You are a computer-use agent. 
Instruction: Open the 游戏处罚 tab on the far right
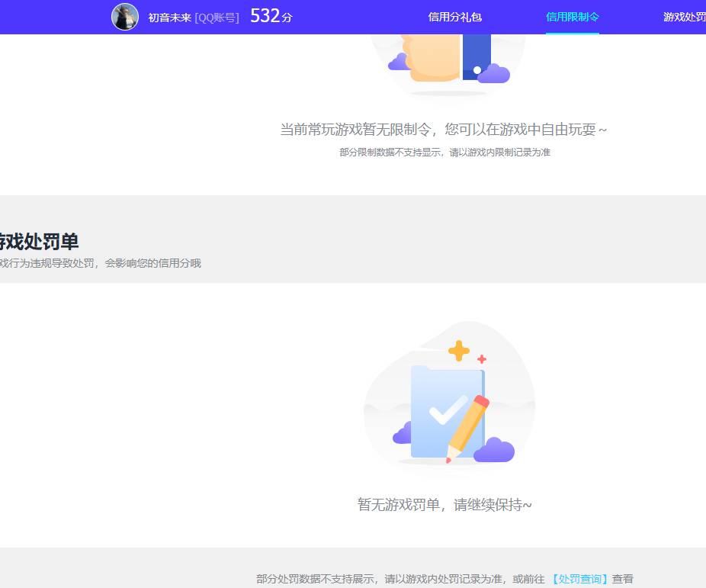pos(684,17)
